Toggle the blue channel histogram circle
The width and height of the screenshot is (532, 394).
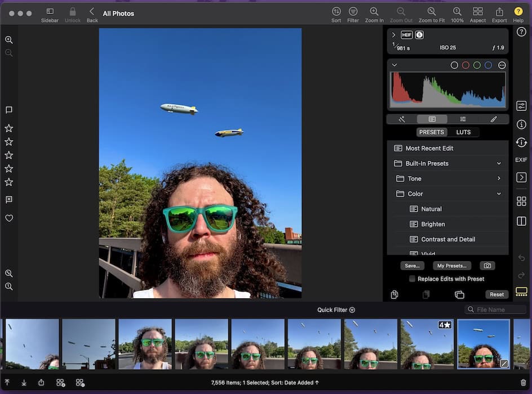point(488,65)
